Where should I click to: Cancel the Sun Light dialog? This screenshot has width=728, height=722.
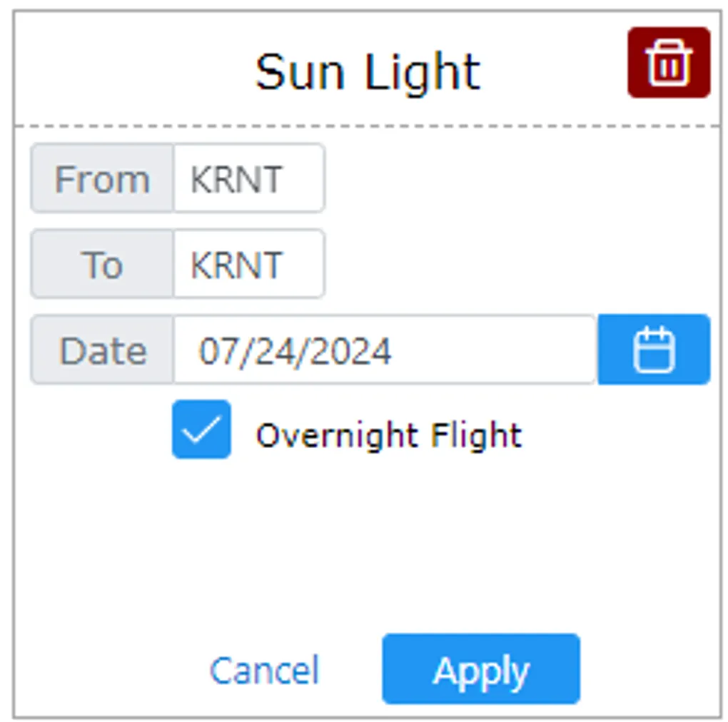(264, 671)
